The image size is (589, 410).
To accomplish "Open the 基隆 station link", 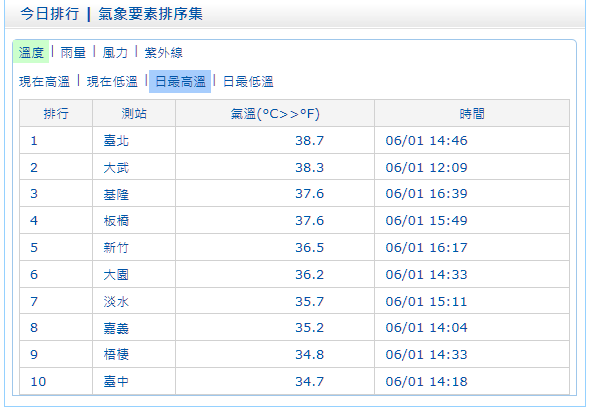I will click(116, 194).
